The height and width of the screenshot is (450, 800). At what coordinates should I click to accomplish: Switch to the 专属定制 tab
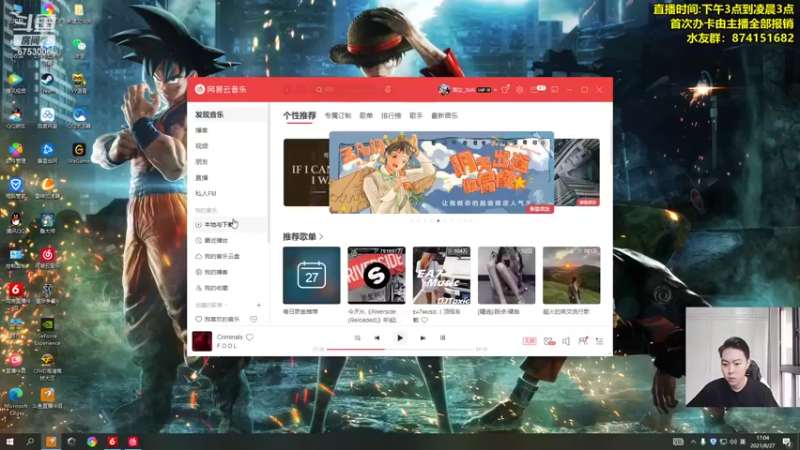tap(338, 116)
